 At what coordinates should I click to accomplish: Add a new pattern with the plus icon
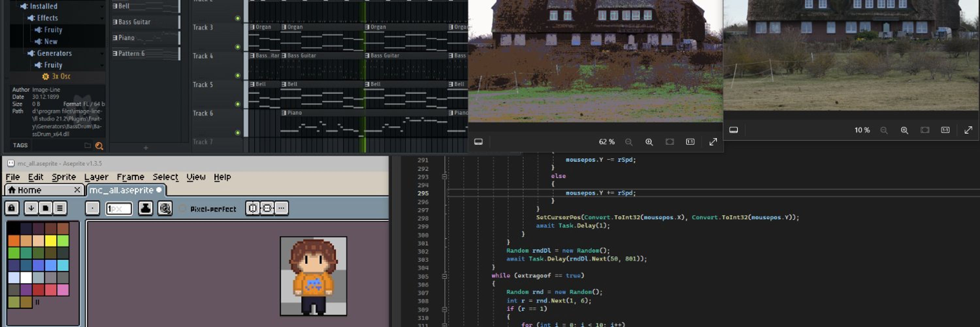pos(146,148)
